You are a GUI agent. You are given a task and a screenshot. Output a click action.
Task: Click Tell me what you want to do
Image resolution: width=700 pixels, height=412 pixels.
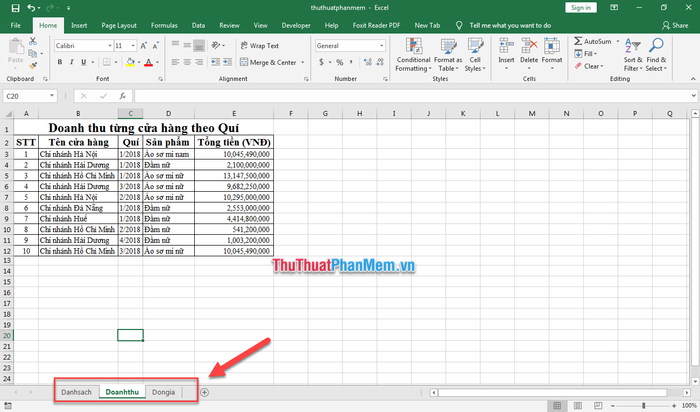coord(510,25)
